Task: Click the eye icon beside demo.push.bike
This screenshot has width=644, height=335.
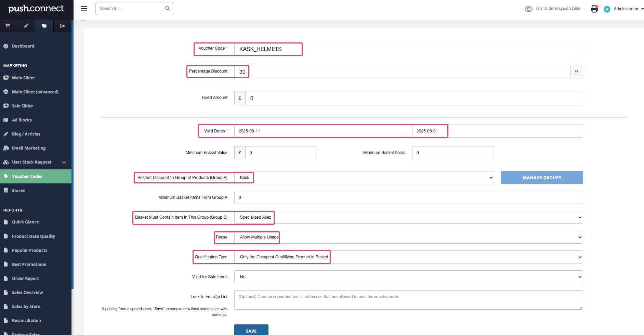Action: (x=528, y=9)
